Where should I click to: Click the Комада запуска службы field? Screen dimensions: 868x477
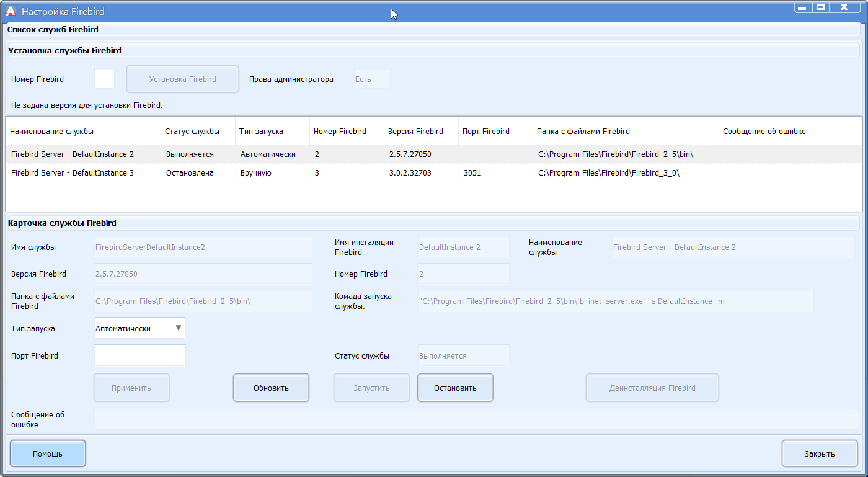coord(616,301)
